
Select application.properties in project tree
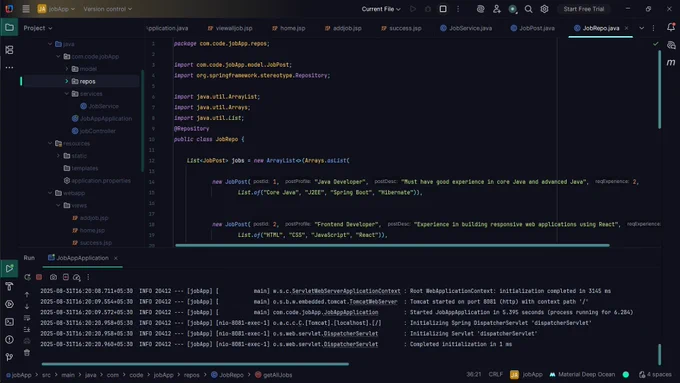(x=97, y=180)
